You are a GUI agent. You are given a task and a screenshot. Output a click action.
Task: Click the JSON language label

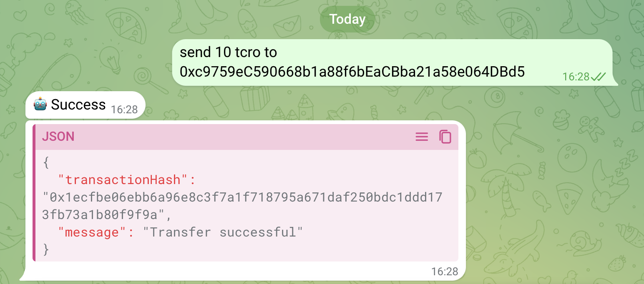click(x=58, y=137)
